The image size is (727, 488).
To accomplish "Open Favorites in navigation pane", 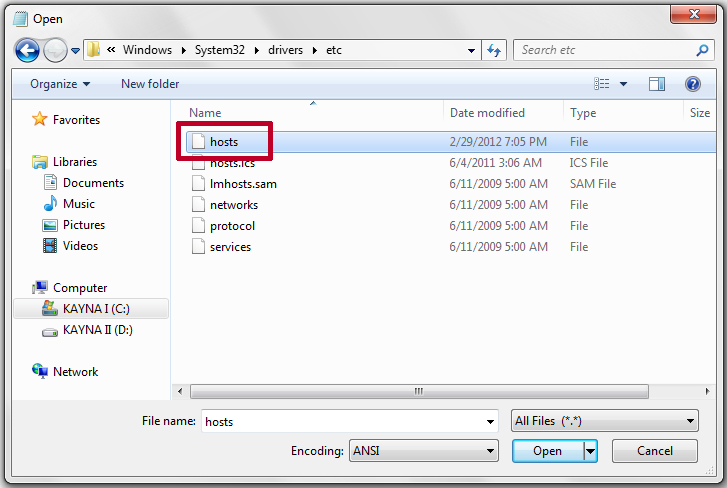I will [x=76, y=120].
